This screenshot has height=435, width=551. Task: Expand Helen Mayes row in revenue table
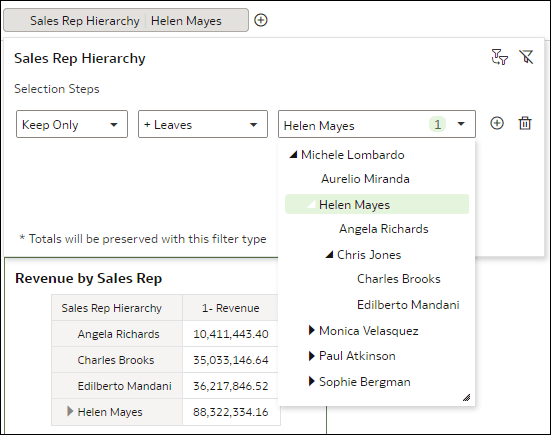pyautogui.click(x=70, y=411)
